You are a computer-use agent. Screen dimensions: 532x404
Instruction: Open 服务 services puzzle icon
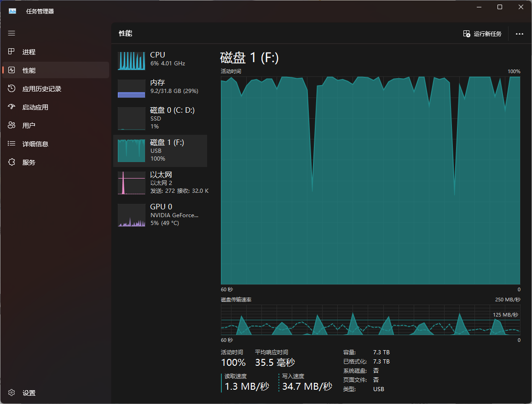pyautogui.click(x=12, y=162)
